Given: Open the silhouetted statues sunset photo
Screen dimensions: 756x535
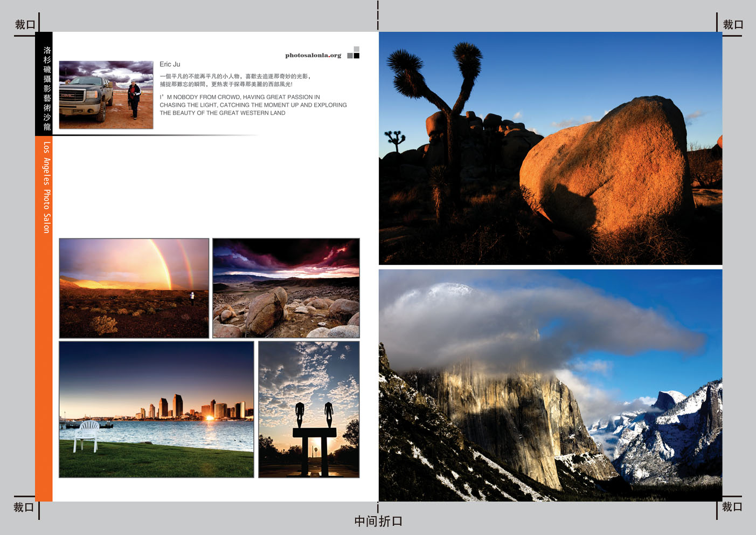Looking at the screenshot, I should 309,409.
